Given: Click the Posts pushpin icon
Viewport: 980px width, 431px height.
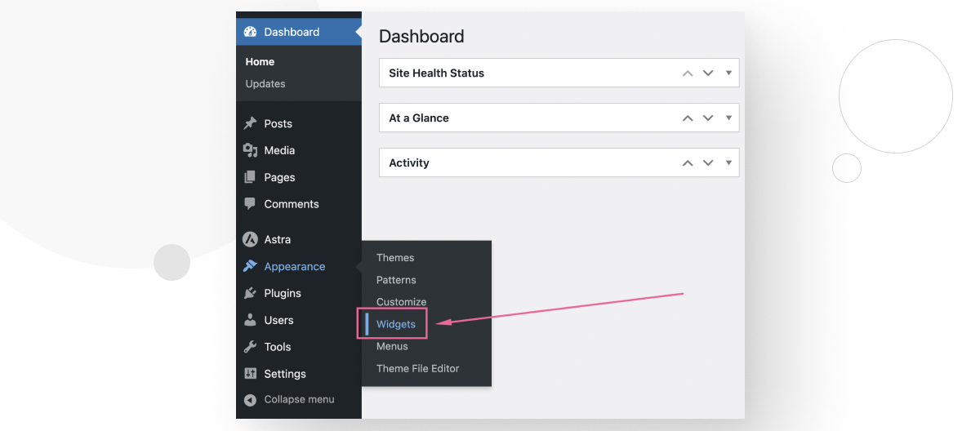Looking at the screenshot, I should (x=251, y=124).
